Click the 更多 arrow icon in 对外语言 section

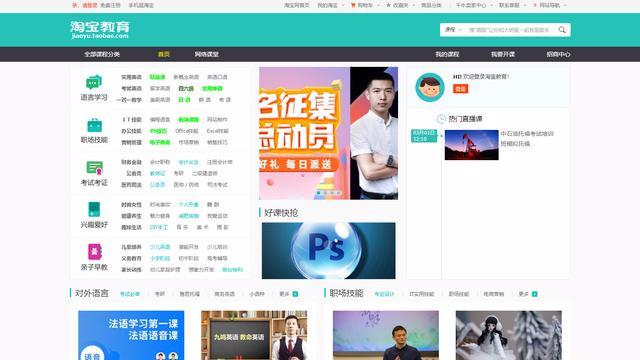point(295,294)
